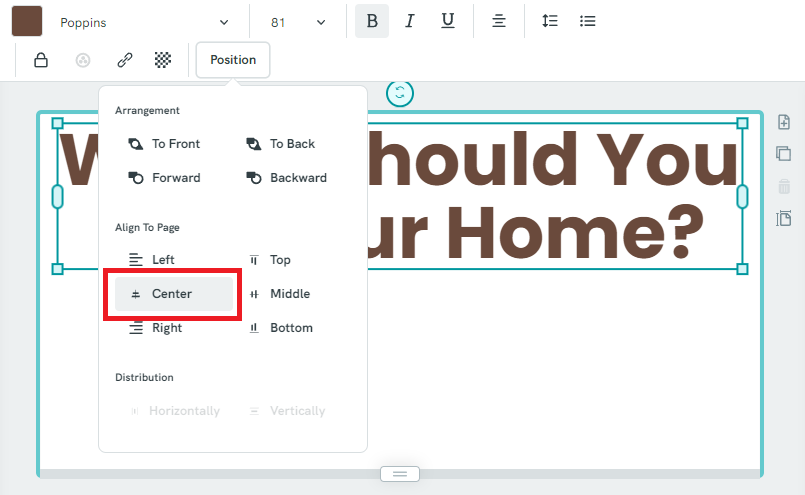This screenshot has width=805, height=495.
Task: Click the delete page trash icon
Action: 784,186
